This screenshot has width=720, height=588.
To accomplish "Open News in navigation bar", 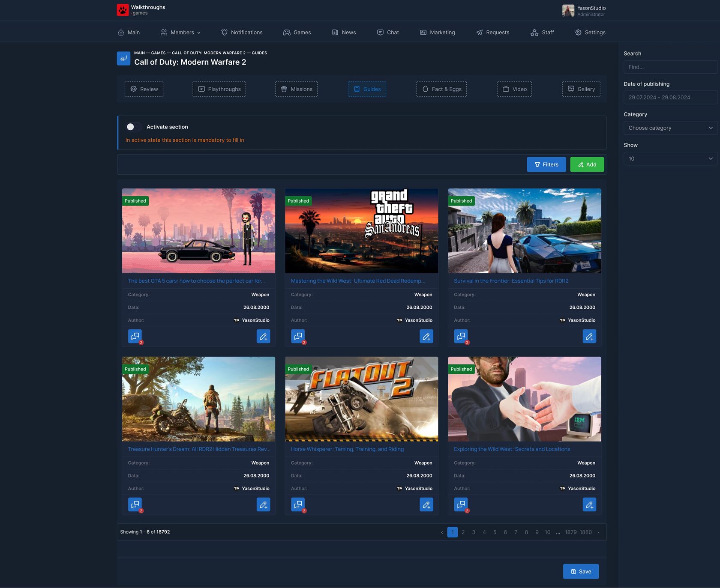I will 344,33.
